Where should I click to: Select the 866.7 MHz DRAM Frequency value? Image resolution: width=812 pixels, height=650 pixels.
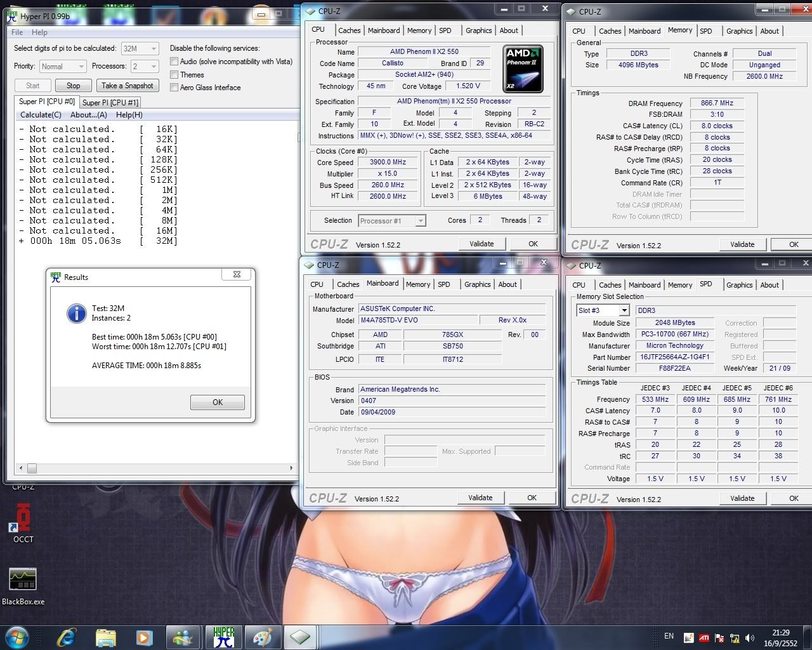pos(717,103)
